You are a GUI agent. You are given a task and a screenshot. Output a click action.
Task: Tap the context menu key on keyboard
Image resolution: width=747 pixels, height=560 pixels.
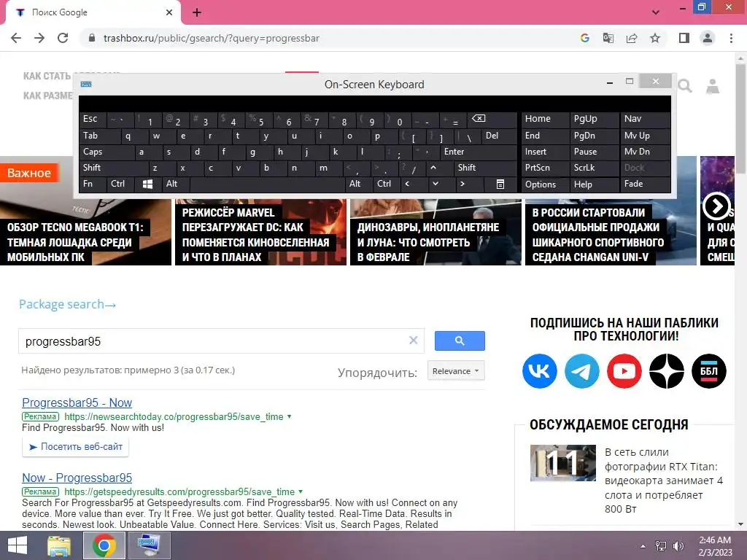pyautogui.click(x=500, y=184)
